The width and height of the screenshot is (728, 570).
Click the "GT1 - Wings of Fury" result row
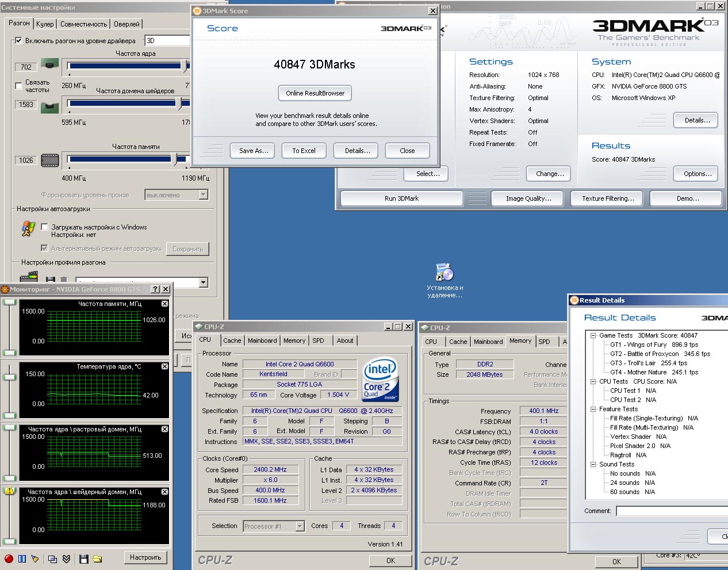(654, 345)
